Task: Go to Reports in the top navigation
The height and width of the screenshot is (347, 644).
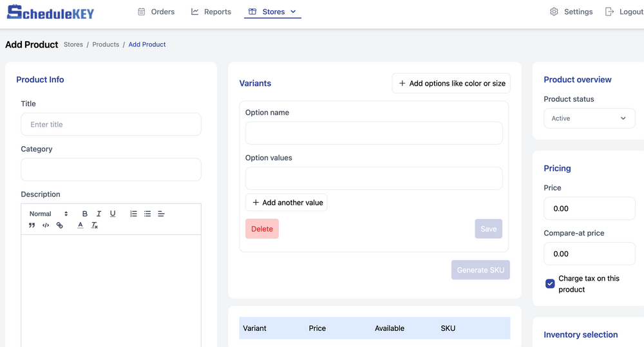Action: pyautogui.click(x=211, y=12)
